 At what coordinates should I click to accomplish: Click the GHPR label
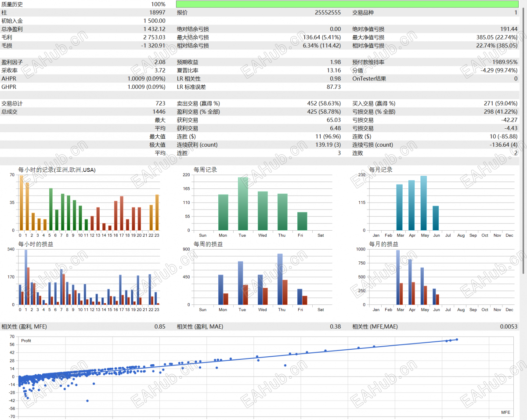(9, 87)
